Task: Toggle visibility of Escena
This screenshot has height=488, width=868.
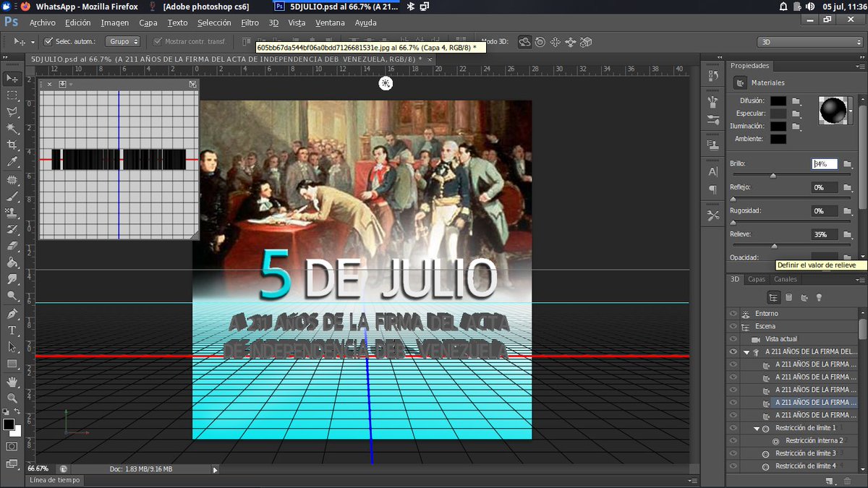Action: [733, 326]
